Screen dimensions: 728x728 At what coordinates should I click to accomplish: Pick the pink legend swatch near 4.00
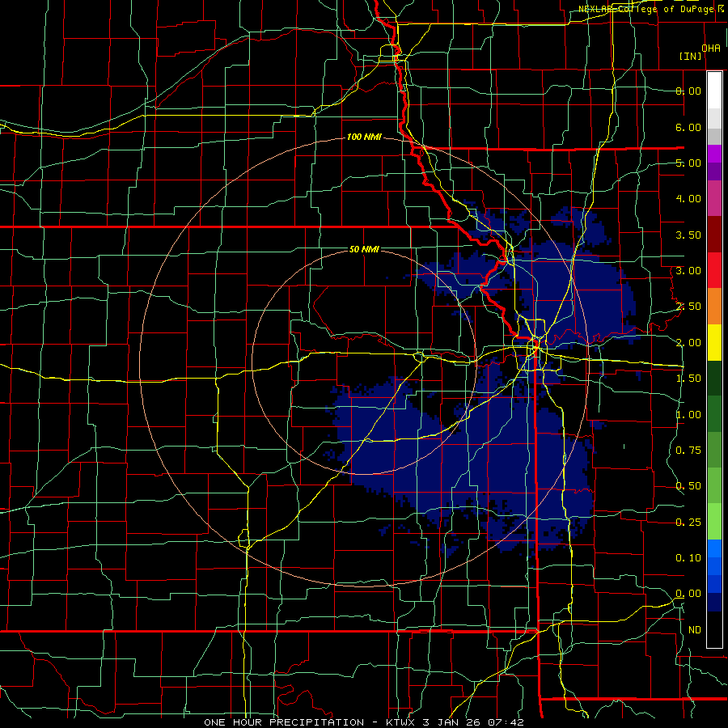(714, 198)
